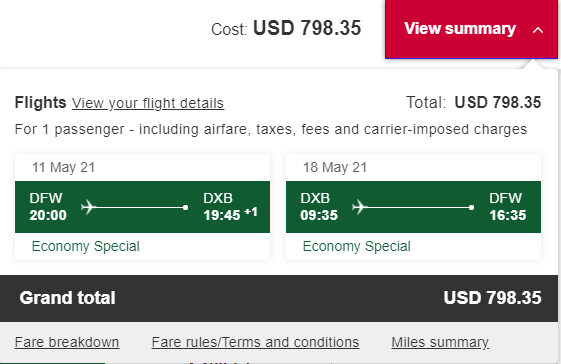Click the plane icon on DFW to DXB flight
Image resolution: width=561 pixels, height=364 pixels.
(88, 207)
